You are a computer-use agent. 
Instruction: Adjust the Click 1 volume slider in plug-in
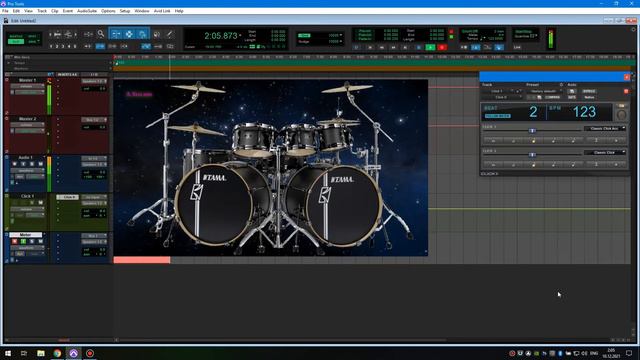(532, 131)
